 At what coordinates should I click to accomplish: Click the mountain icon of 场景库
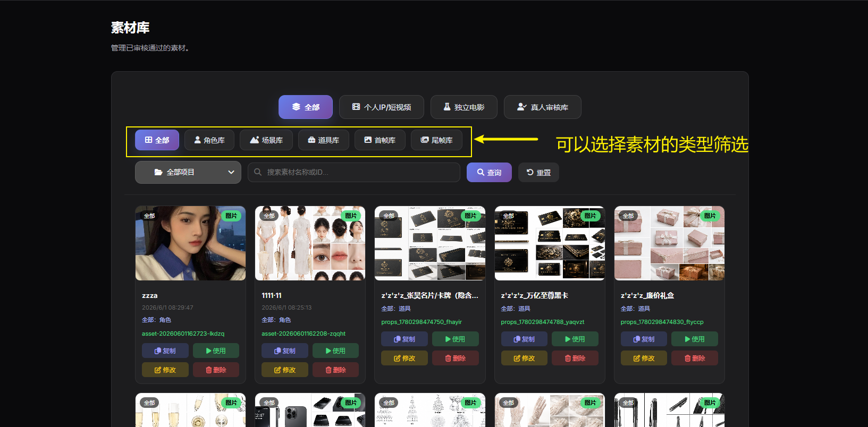point(255,140)
